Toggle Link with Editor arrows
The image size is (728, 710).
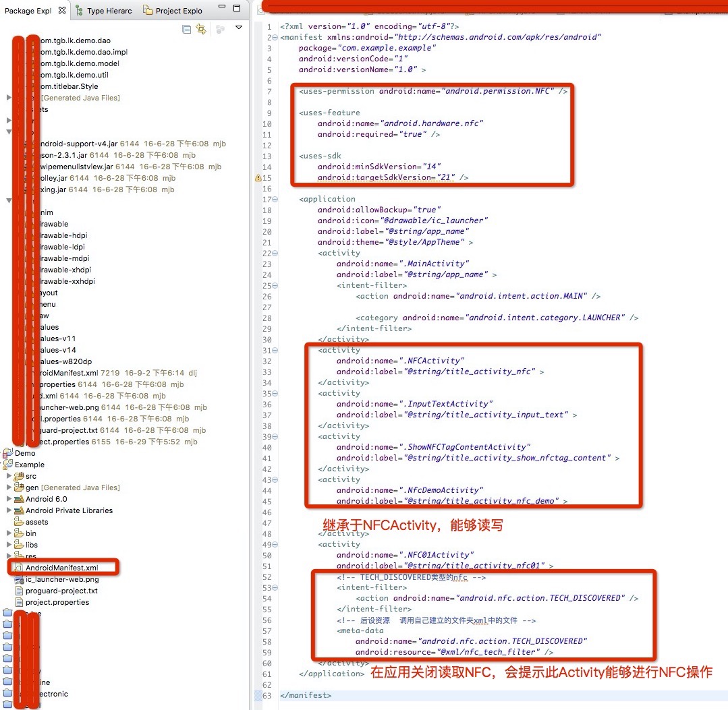tap(201, 29)
